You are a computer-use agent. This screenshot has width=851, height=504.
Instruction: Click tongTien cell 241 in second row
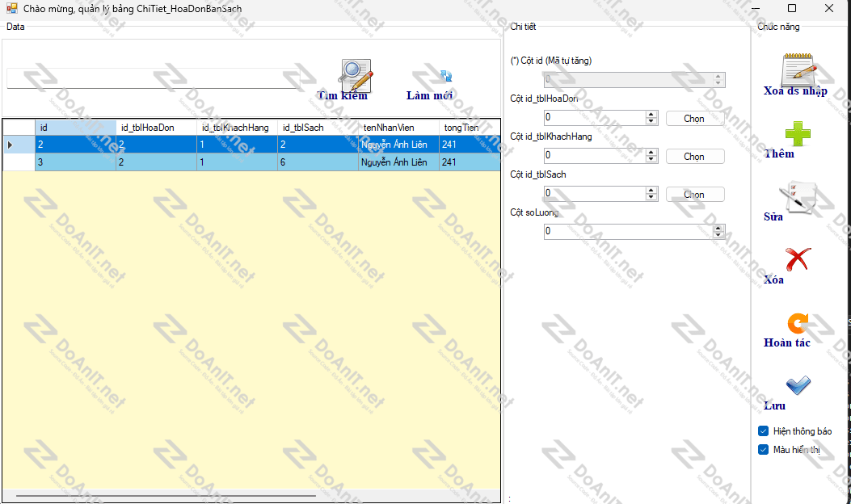pyautogui.click(x=470, y=162)
